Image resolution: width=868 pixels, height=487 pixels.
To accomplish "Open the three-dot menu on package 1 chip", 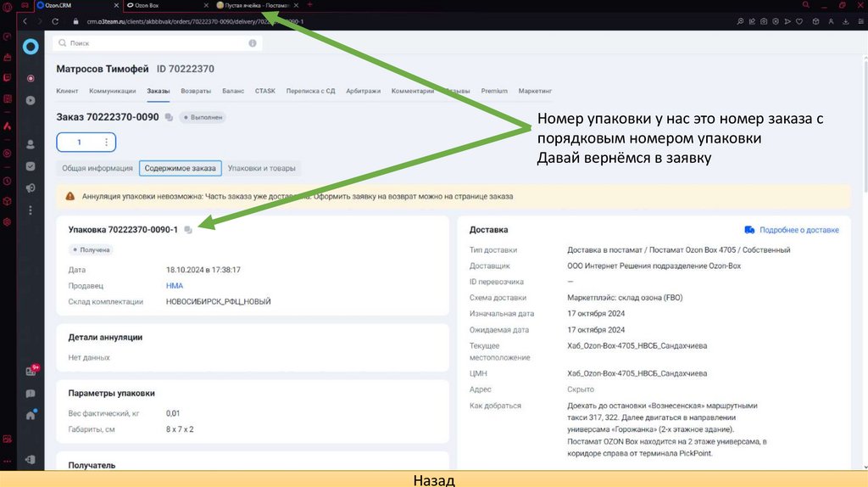I will click(106, 143).
